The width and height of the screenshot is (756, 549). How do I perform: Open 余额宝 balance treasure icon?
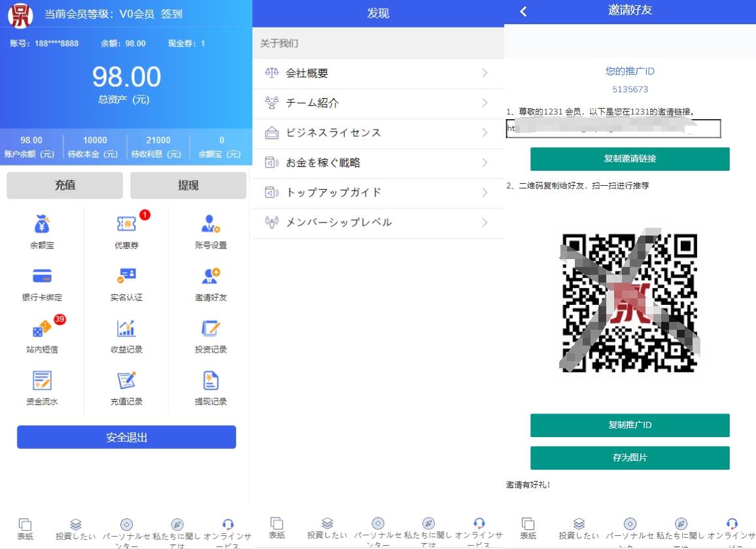point(42,224)
